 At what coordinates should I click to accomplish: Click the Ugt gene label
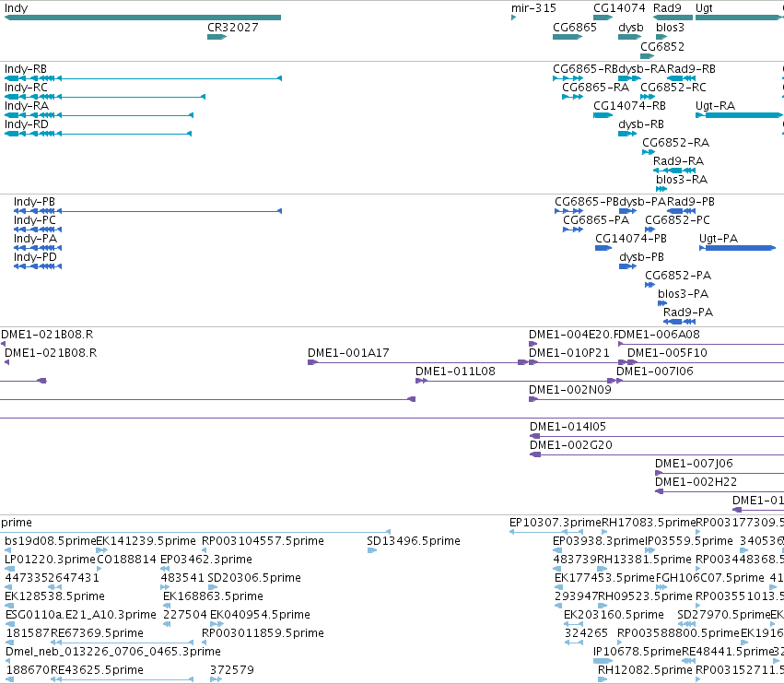[x=704, y=8]
